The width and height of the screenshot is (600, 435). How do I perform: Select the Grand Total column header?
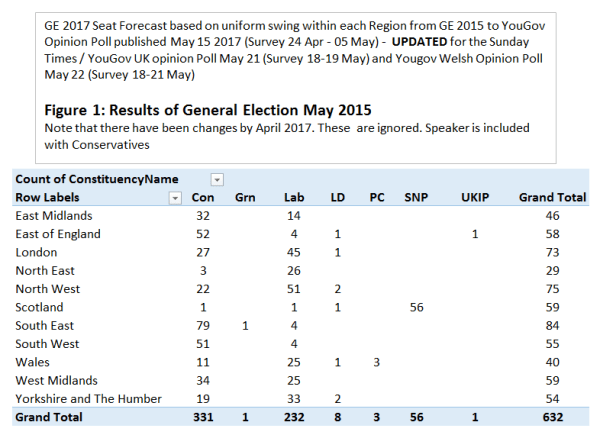[552, 197]
